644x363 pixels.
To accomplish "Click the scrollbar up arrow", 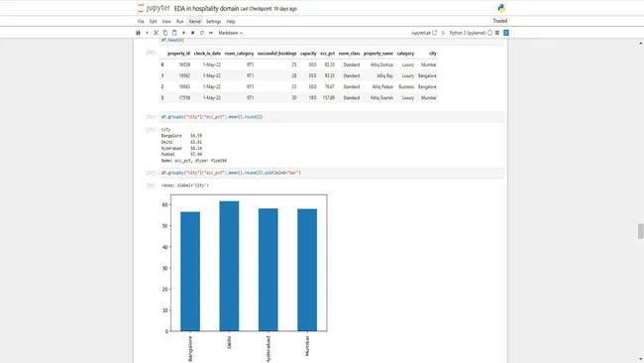I will [640, 43].
